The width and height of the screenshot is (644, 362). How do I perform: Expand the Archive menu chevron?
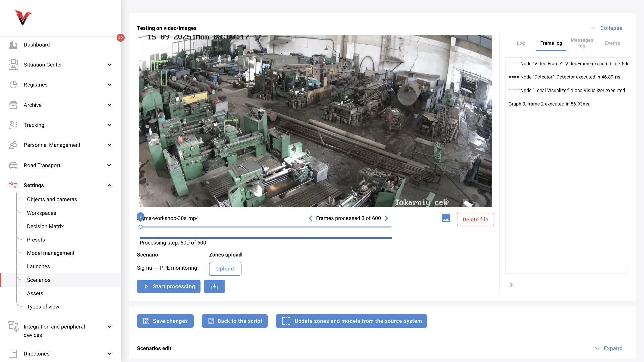click(109, 105)
